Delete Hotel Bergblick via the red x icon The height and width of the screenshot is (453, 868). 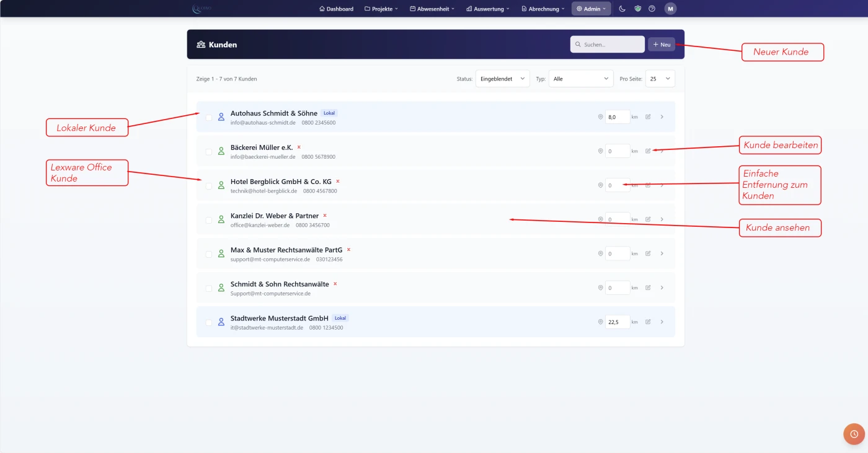337,181
